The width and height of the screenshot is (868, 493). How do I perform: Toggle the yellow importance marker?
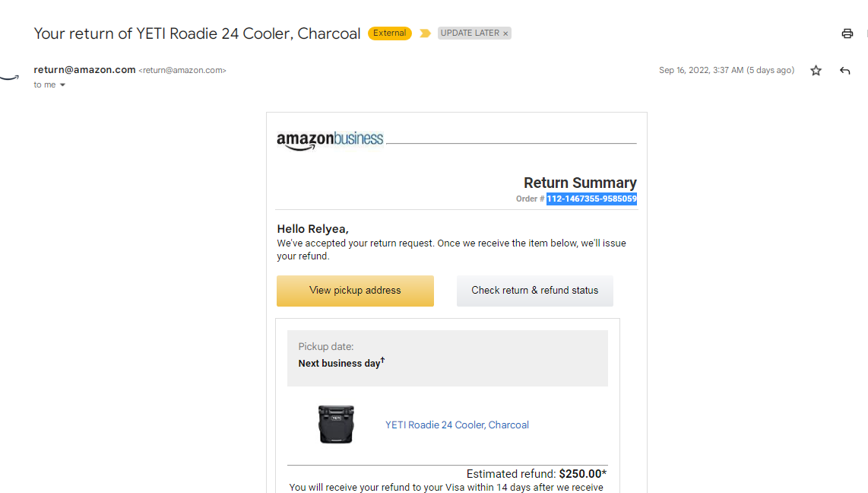[425, 33]
